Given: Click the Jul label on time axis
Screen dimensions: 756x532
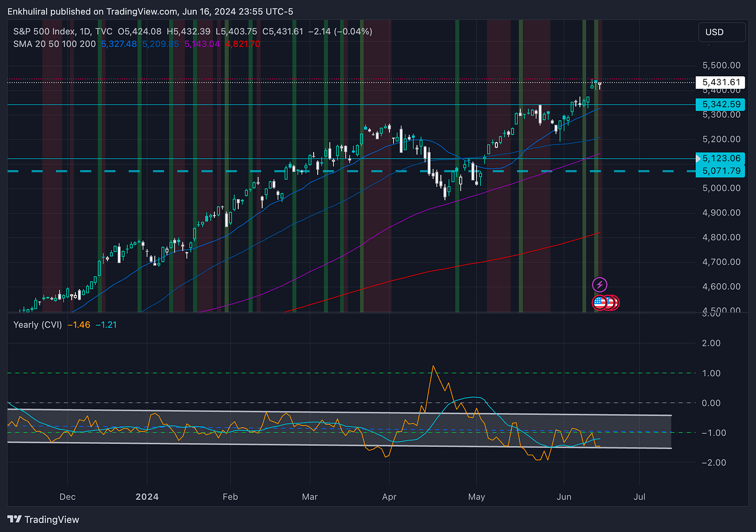Looking at the screenshot, I should tap(640, 497).
